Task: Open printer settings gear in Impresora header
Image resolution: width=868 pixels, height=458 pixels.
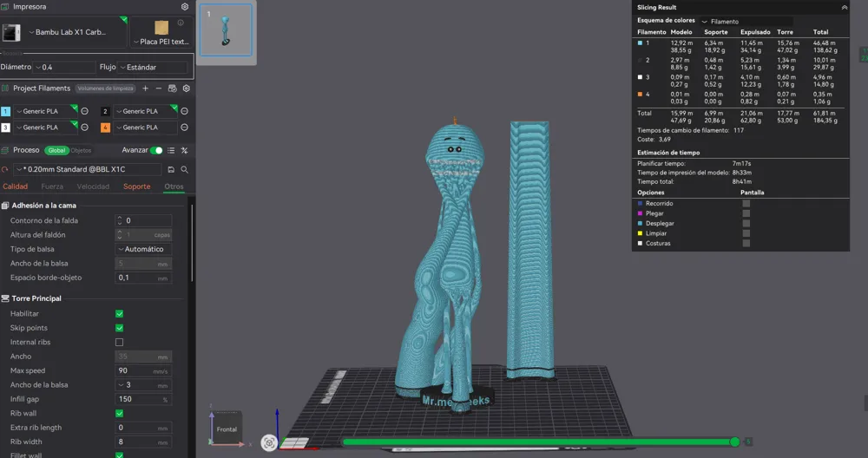Action: point(185,7)
